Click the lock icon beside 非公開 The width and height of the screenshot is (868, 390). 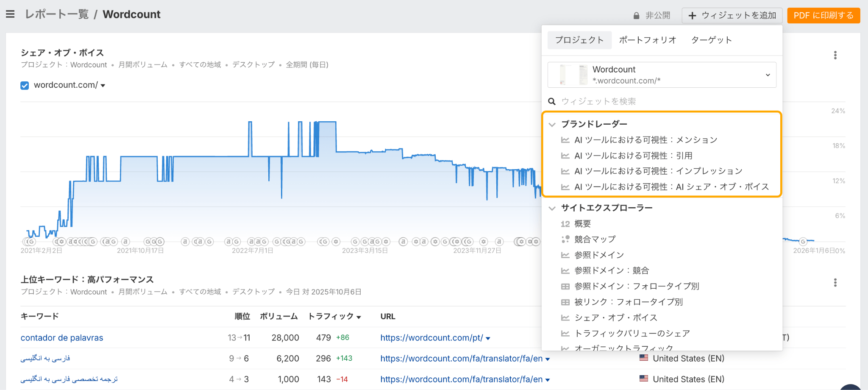click(636, 16)
